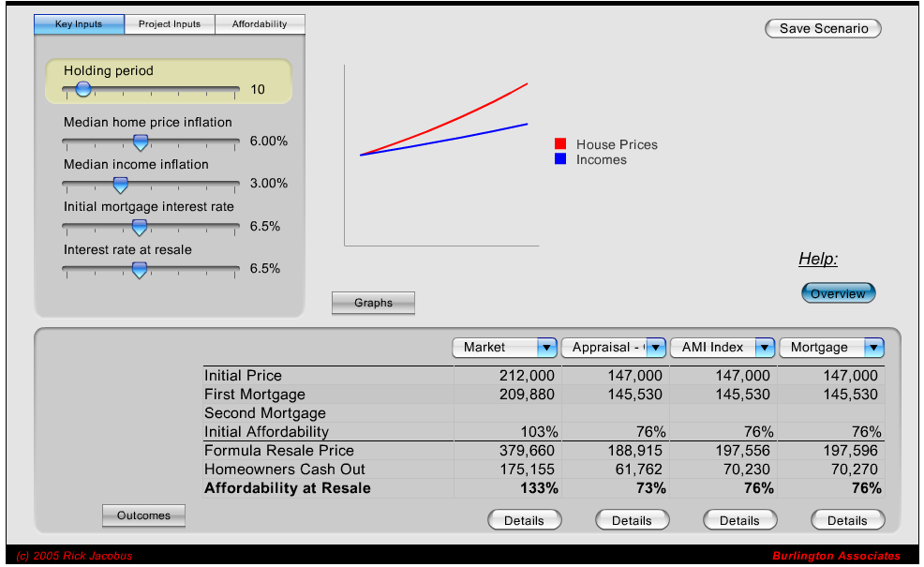This screenshot has width=924, height=567.
Task: Click the Median income inflation slider handle
Action: tap(120, 185)
